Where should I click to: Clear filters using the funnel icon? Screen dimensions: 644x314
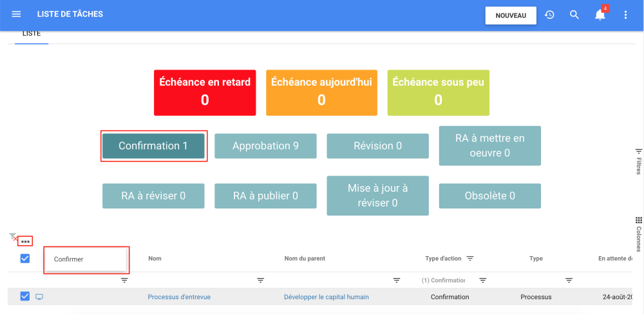click(13, 237)
